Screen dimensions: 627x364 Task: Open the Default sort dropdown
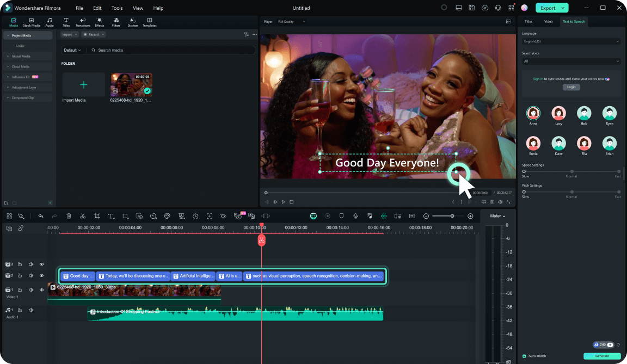72,51
